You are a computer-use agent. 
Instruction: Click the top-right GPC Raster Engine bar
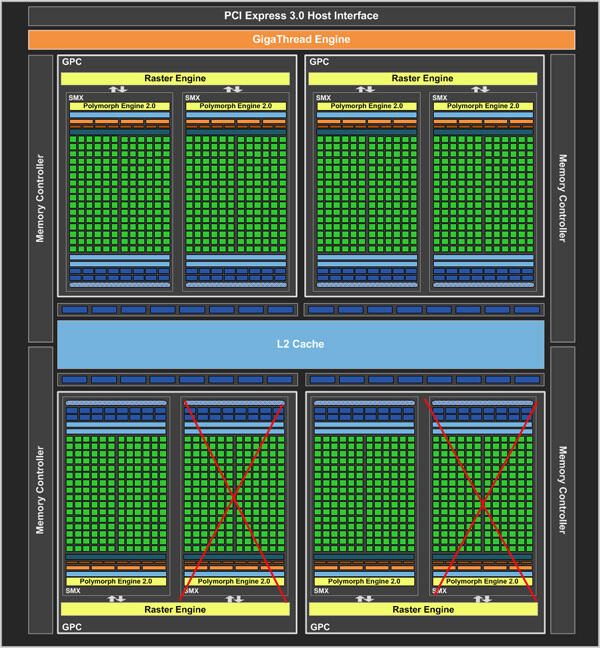point(423,79)
